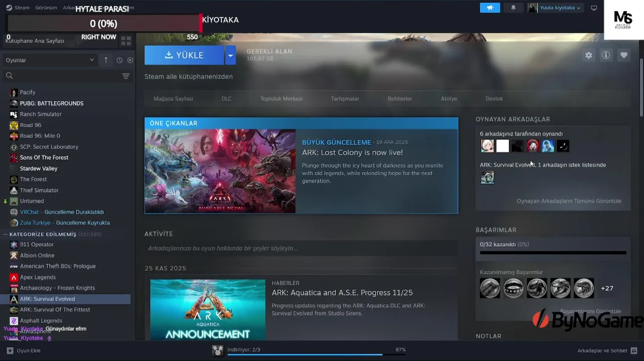This screenshot has height=361, width=644.
Task: Open the Atölye tab
Action: [449, 99]
